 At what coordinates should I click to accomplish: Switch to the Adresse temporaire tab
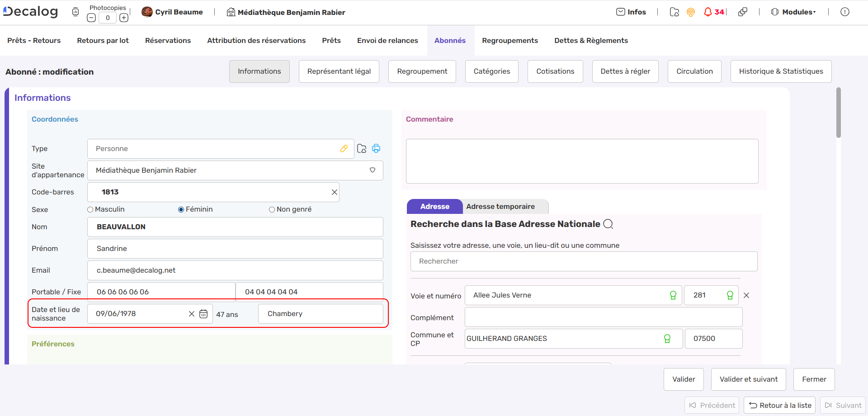pyautogui.click(x=500, y=207)
